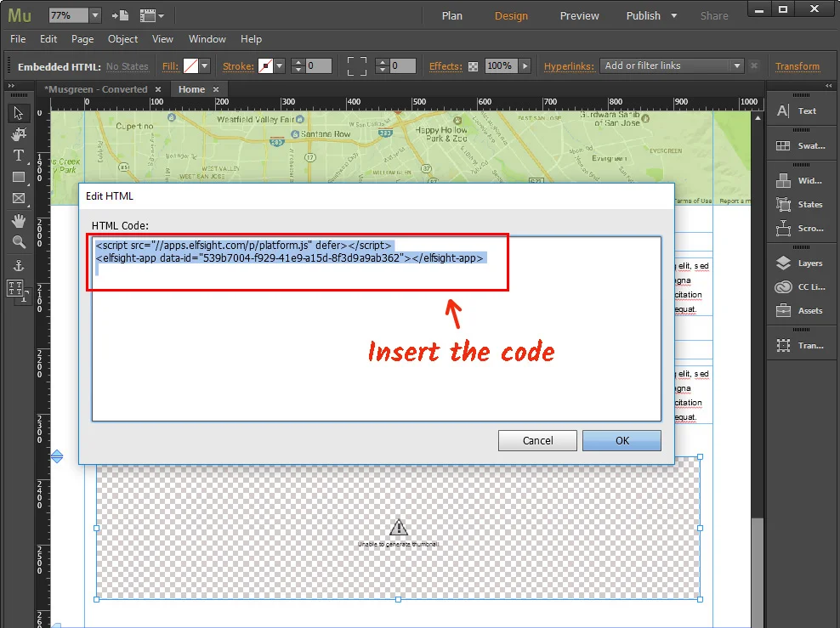This screenshot has width=840, height=628.
Task: Click the Hyperlinks label link
Action: click(x=569, y=66)
